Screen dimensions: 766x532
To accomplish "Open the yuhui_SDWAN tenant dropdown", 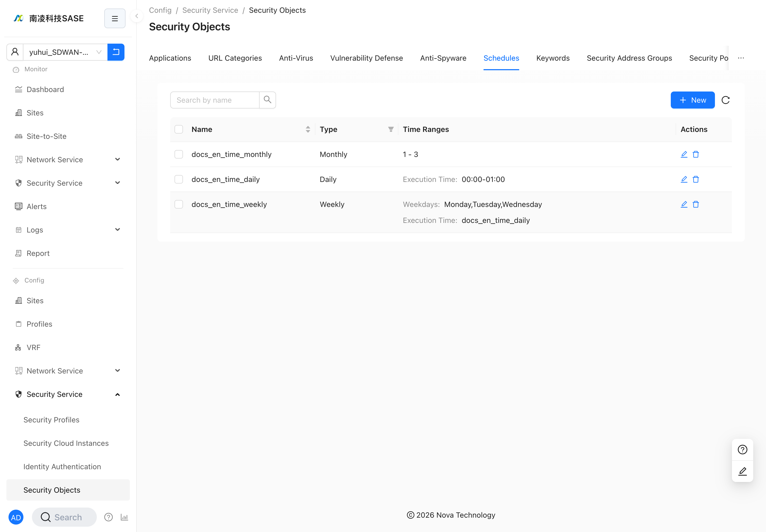I will point(65,52).
